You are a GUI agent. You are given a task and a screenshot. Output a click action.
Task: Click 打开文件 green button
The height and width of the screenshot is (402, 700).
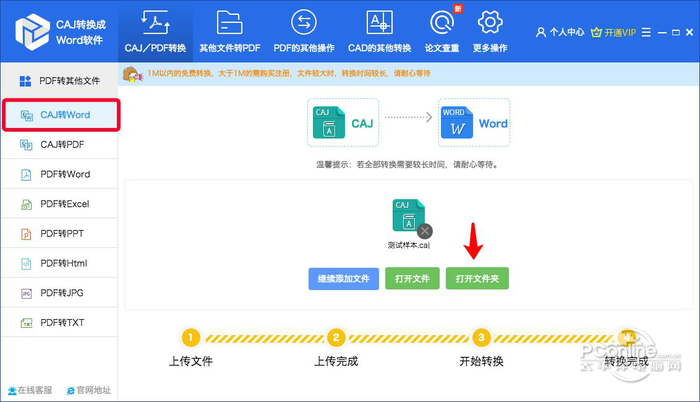click(412, 279)
